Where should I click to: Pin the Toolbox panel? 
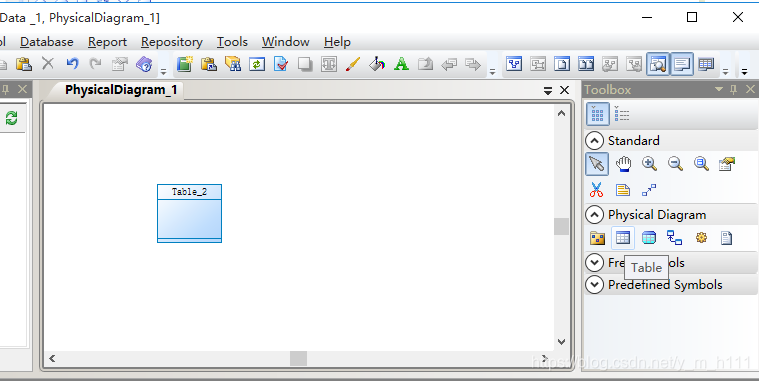pyautogui.click(x=734, y=90)
